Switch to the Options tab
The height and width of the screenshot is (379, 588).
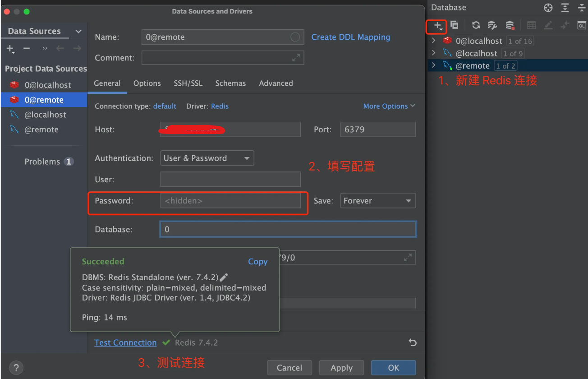pos(147,83)
